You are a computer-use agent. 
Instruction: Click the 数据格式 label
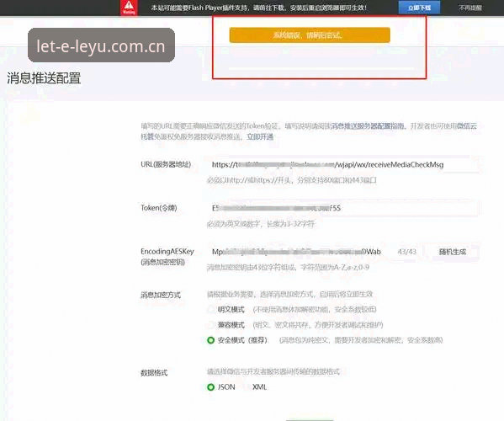click(x=154, y=373)
